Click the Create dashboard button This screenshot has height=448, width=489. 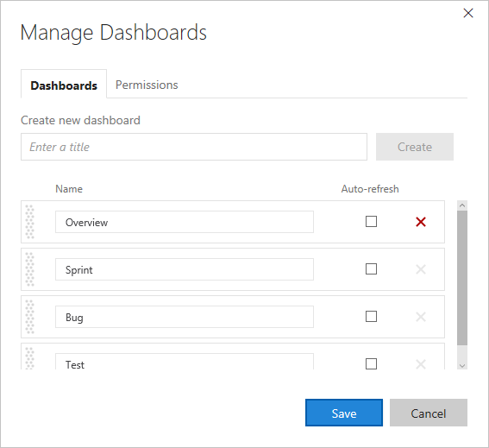[x=415, y=147]
